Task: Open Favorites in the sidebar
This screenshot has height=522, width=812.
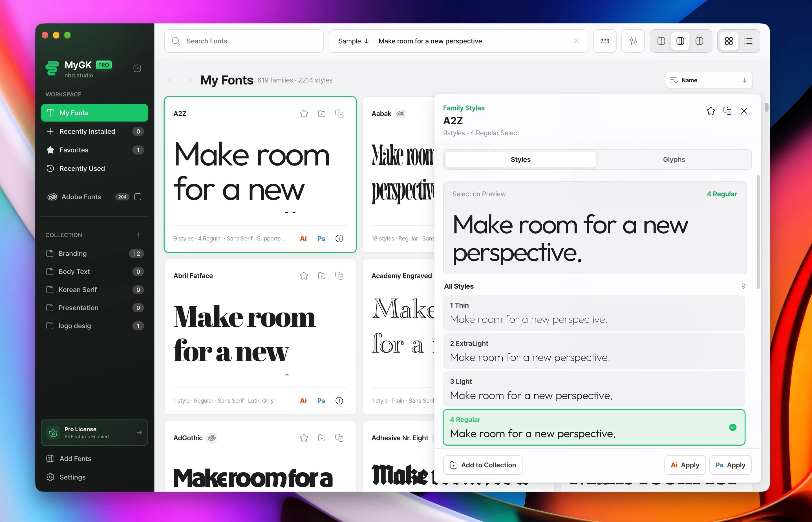Action: (x=94, y=150)
